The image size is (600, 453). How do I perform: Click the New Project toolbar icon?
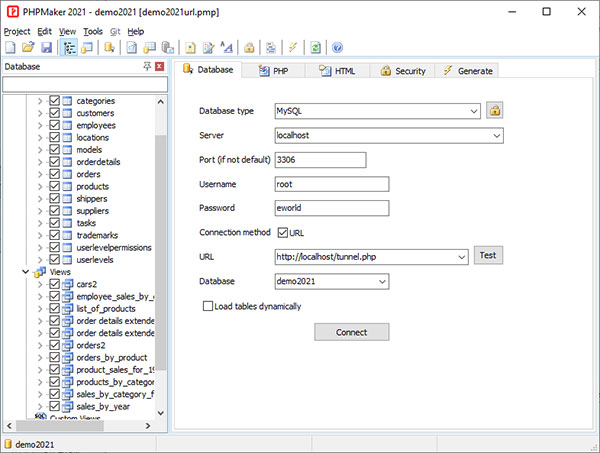(9, 47)
